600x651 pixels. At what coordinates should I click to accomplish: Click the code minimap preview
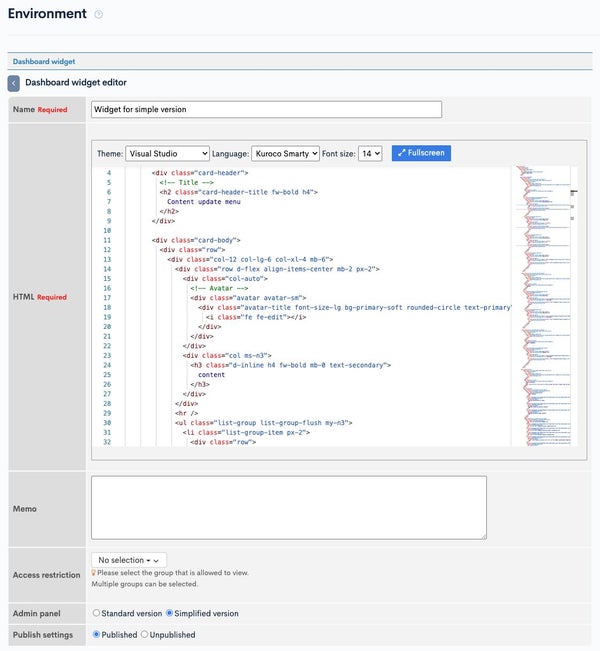pyautogui.click(x=542, y=306)
